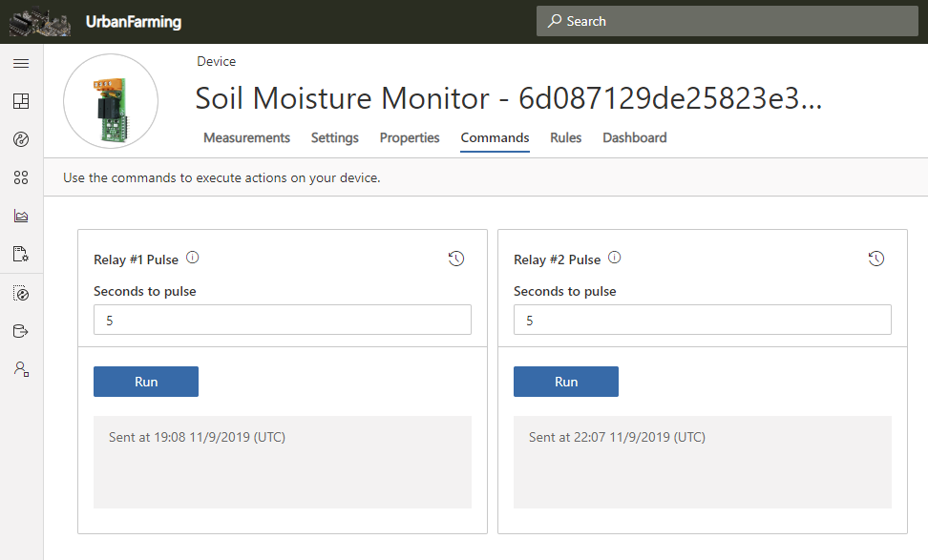Image resolution: width=928 pixels, height=560 pixels.
Task: Open the Administration icon in the sidebar
Action: click(x=21, y=369)
